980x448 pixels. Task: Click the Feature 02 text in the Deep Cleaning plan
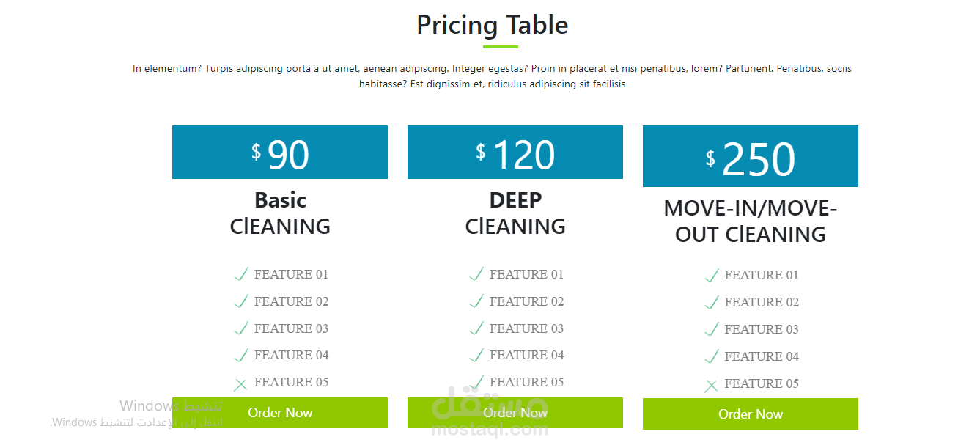[x=526, y=301]
